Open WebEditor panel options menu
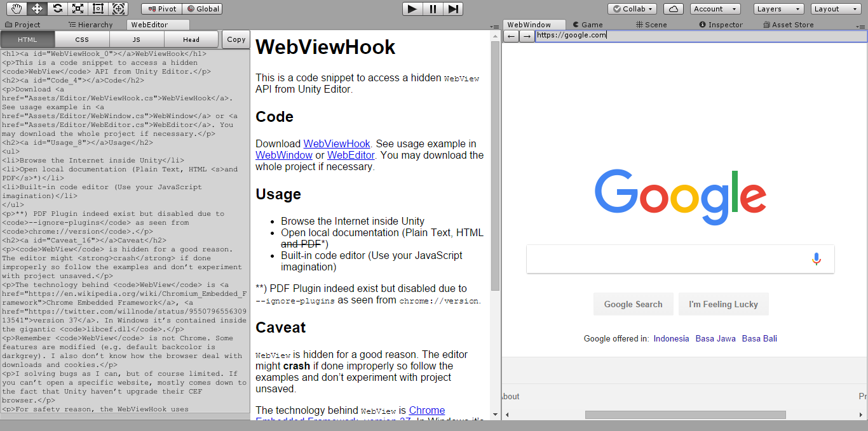Image resolution: width=868 pixels, height=431 pixels. [x=495, y=27]
